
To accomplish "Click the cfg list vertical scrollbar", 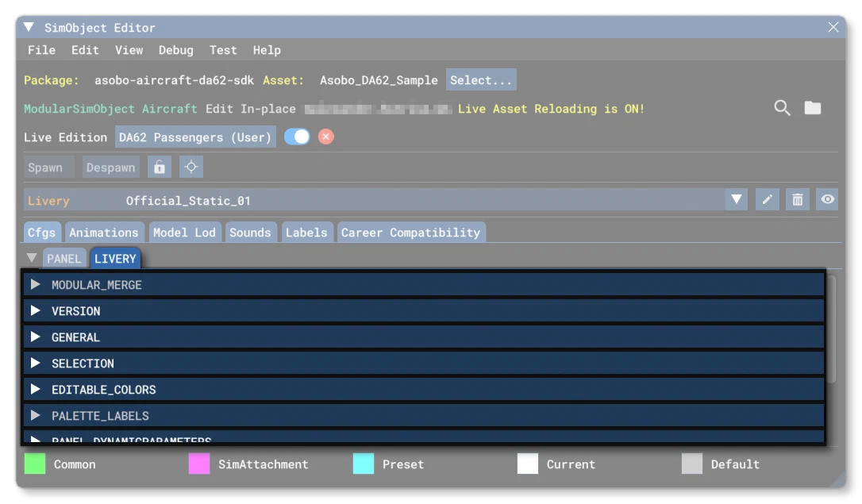I will point(831,329).
